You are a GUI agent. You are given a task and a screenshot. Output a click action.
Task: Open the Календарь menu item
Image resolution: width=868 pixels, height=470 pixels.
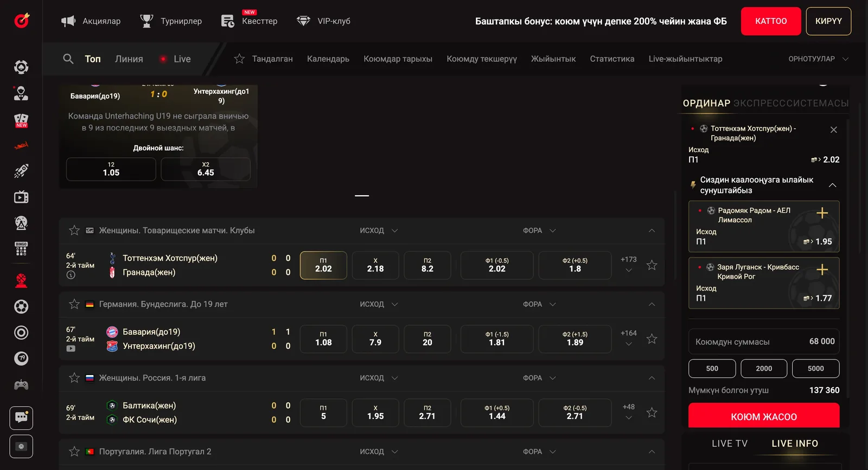tap(328, 59)
